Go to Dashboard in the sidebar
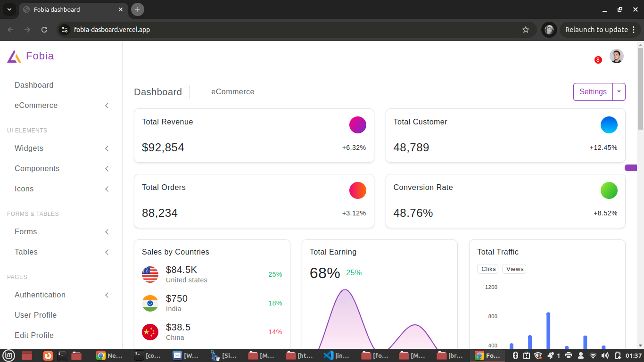Image resolution: width=644 pixels, height=362 pixels. click(34, 85)
